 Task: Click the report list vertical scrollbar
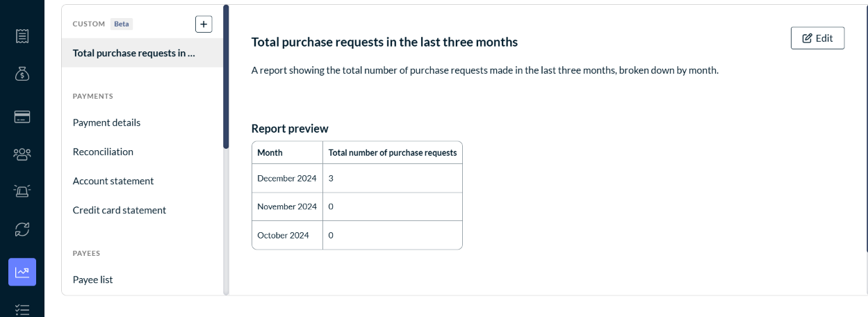[226, 76]
